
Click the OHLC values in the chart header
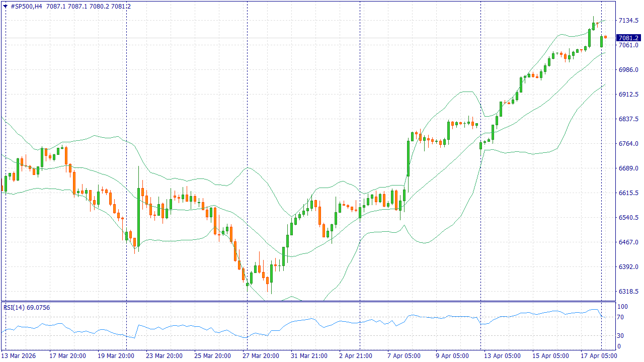88,7
